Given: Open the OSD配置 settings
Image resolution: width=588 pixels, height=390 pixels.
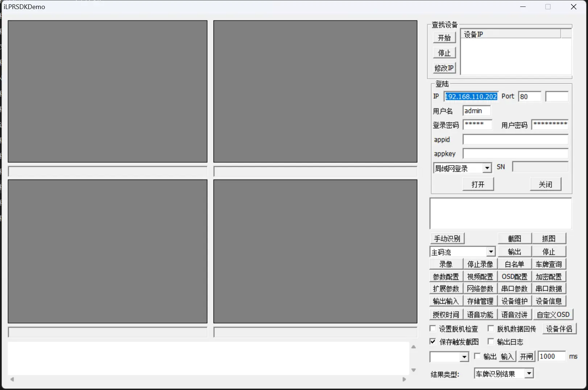Looking at the screenshot, I should (x=514, y=277).
